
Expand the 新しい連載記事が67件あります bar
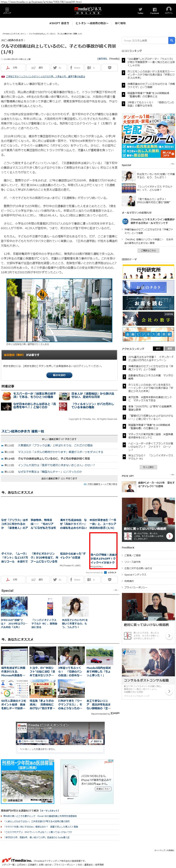pos(59,439)
